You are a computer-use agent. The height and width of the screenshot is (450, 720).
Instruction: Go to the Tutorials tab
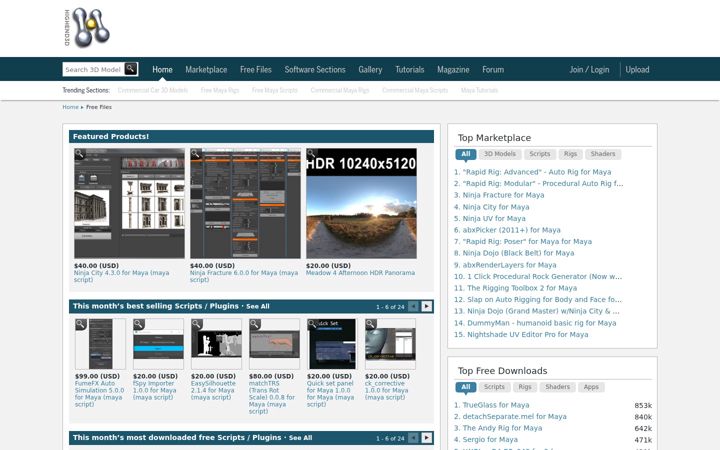[x=410, y=69]
